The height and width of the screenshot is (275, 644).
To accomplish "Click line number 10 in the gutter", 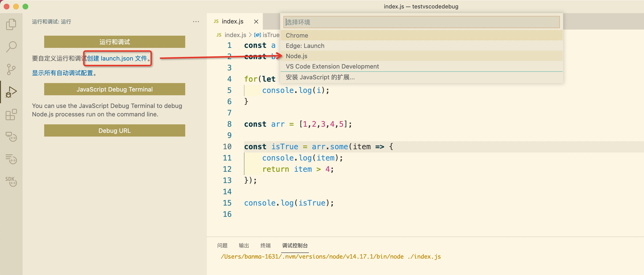I will click(227, 147).
